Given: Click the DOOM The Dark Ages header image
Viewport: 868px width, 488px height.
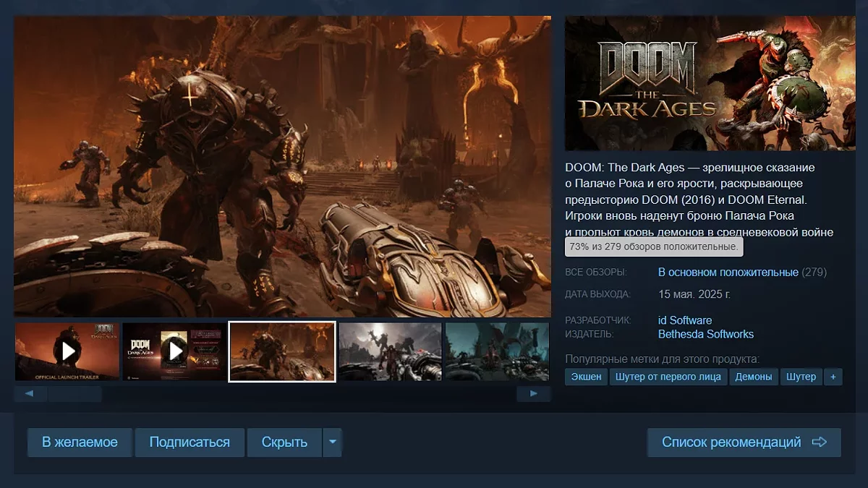Looking at the screenshot, I should coord(710,83).
